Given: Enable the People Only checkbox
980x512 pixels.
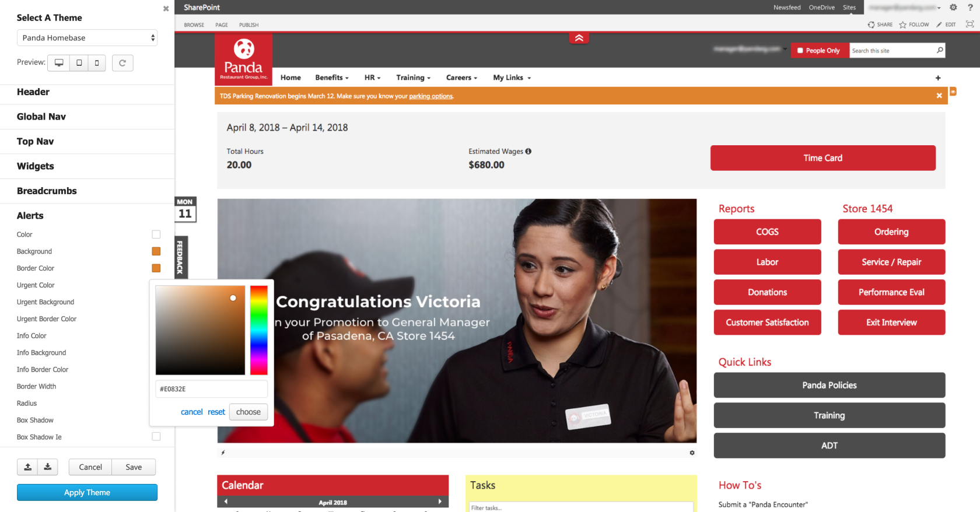Looking at the screenshot, I should point(800,51).
